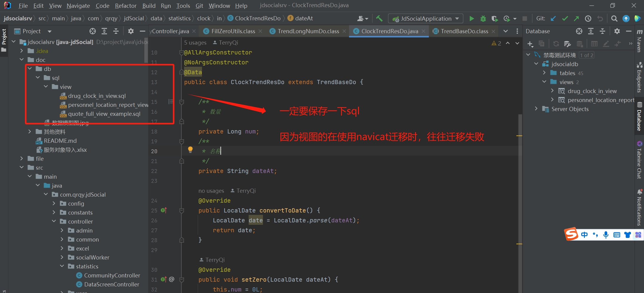Select DataScreenController class
The height and width of the screenshot is (293, 644).
point(111,284)
